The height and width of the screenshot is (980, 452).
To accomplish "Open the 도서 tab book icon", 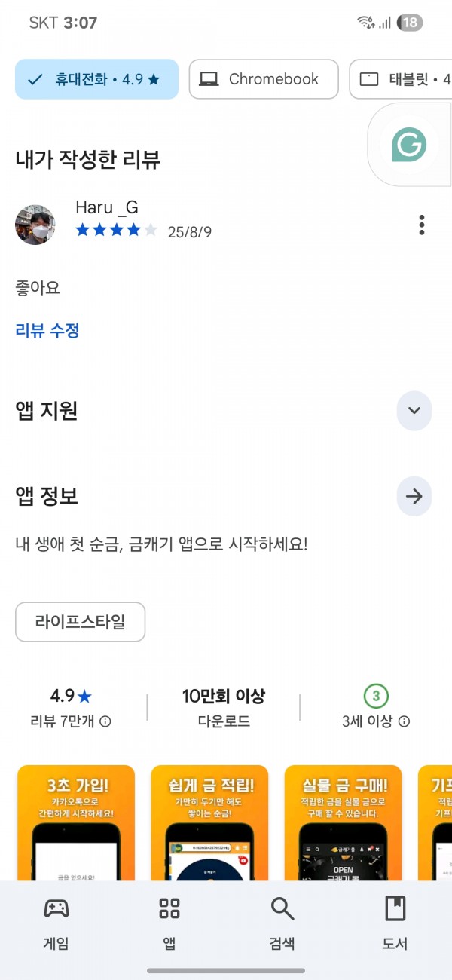I will click(395, 908).
